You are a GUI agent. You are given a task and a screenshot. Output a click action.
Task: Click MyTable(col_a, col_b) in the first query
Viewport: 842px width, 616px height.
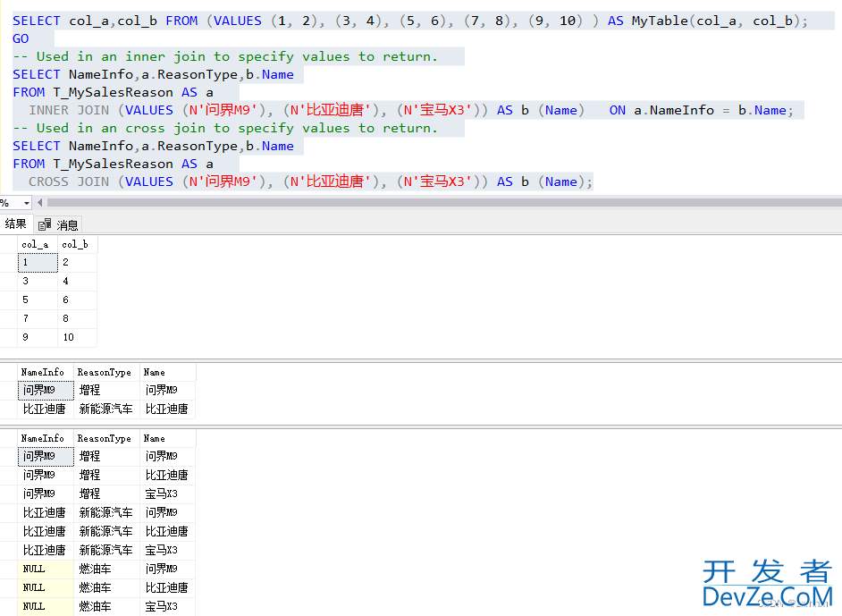click(716, 21)
